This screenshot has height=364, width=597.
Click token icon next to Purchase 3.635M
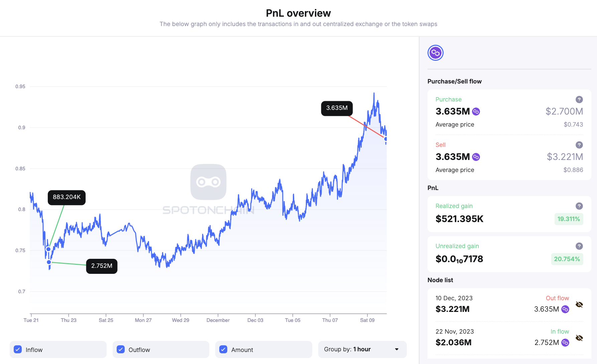tap(476, 112)
